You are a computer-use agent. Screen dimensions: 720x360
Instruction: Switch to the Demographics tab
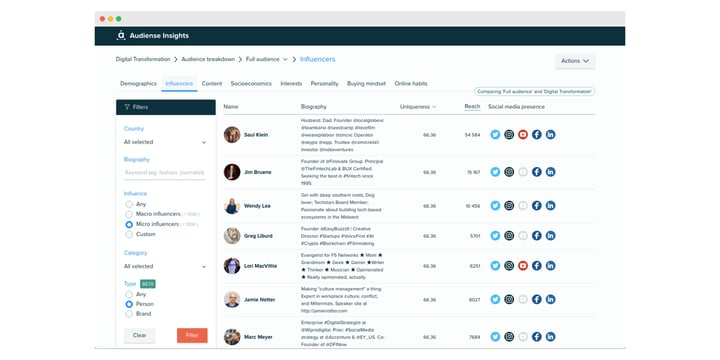coord(138,84)
